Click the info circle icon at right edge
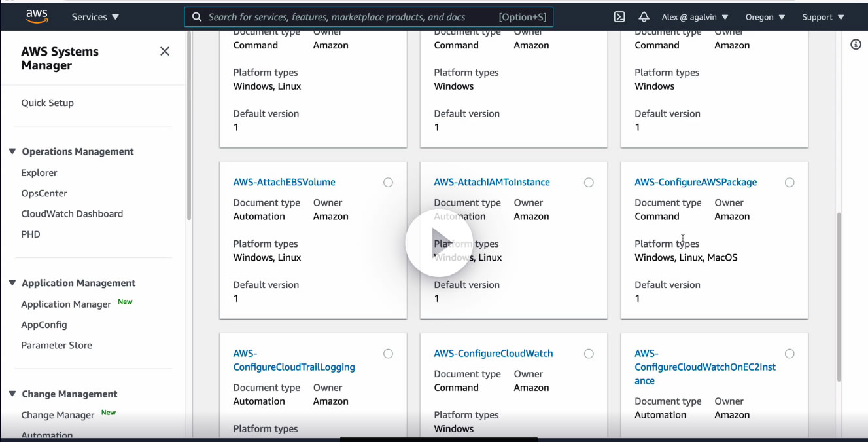868x442 pixels. click(x=856, y=45)
